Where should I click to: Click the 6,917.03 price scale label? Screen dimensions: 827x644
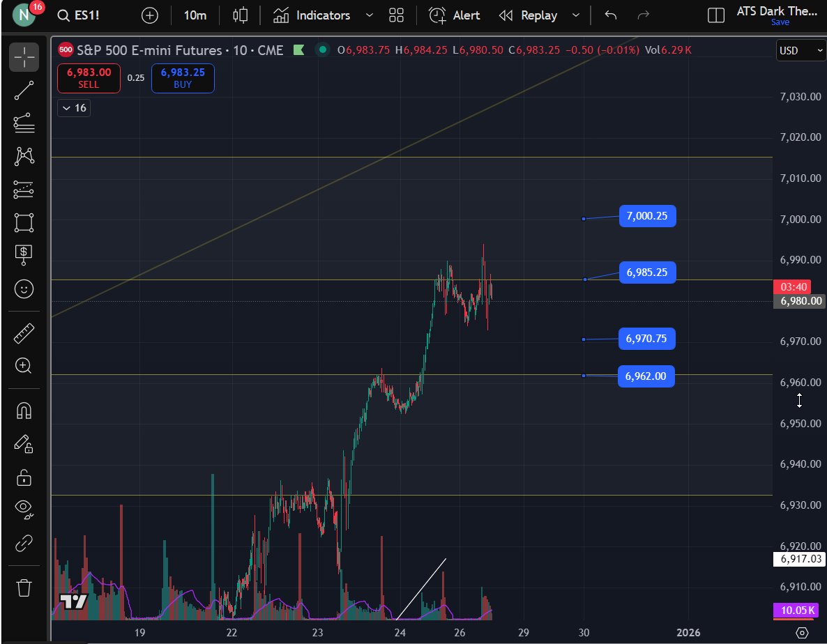click(800, 559)
